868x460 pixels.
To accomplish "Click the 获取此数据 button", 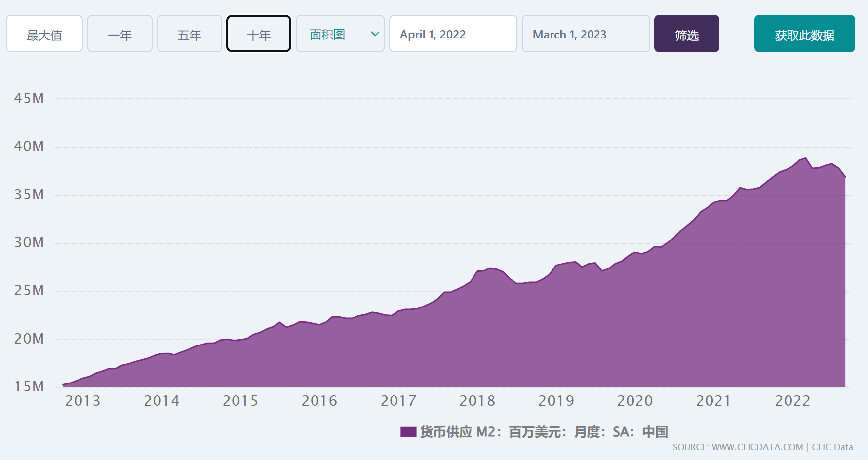I will pyautogui.click(x=804, y=34).
